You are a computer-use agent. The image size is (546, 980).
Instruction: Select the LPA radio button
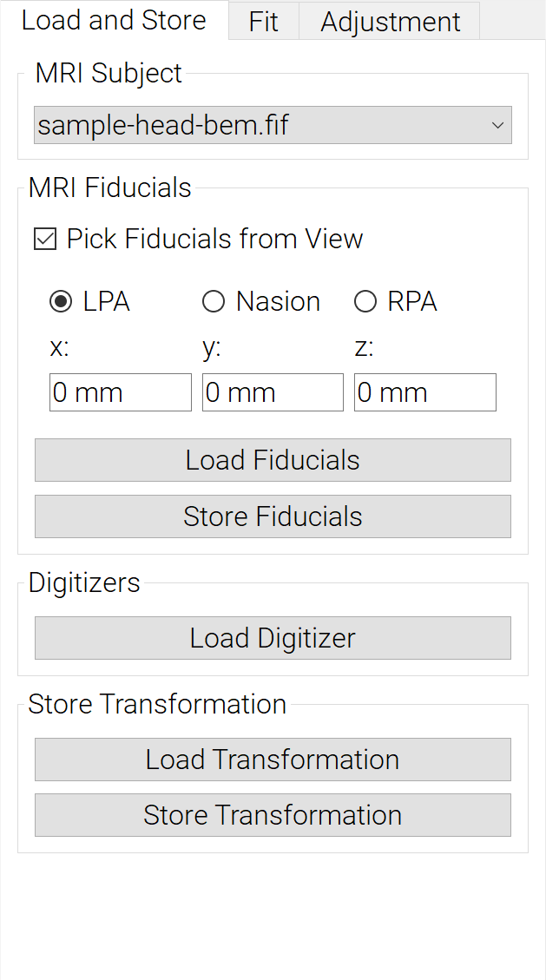61,302
